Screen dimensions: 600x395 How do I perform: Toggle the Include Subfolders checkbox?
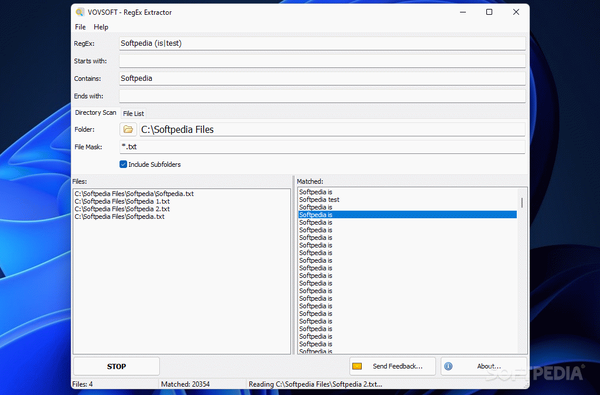(x=123, y=164)
